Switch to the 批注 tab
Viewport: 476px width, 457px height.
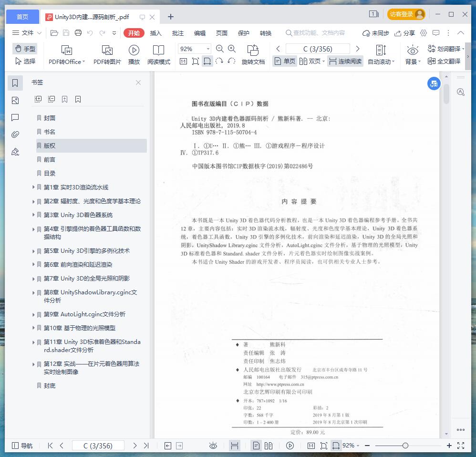[x=178, y=33]
